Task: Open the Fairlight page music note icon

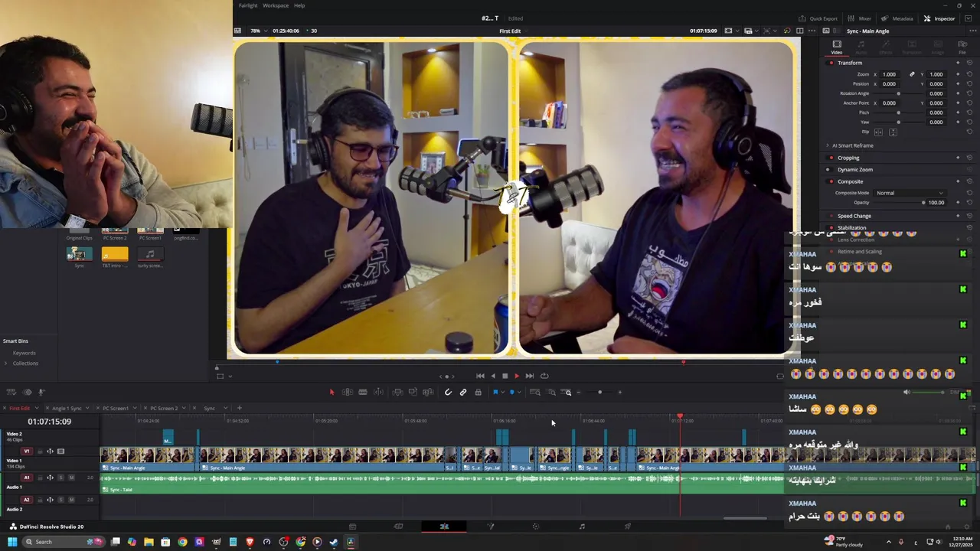Action: coord(582,527)
